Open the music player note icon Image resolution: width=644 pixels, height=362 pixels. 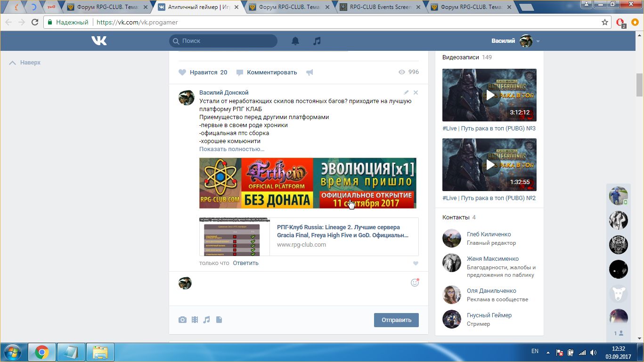click(317, 41)
